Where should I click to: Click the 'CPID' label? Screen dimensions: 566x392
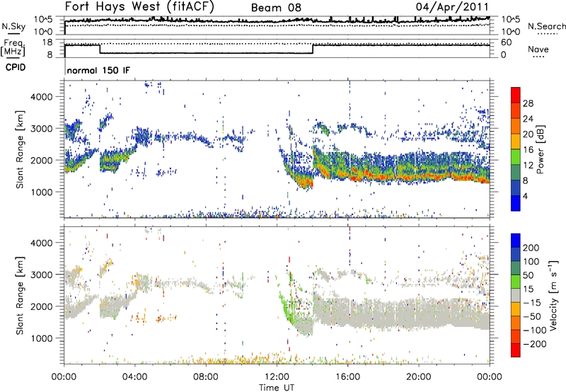pyautogui.click(x=16, y=67)
